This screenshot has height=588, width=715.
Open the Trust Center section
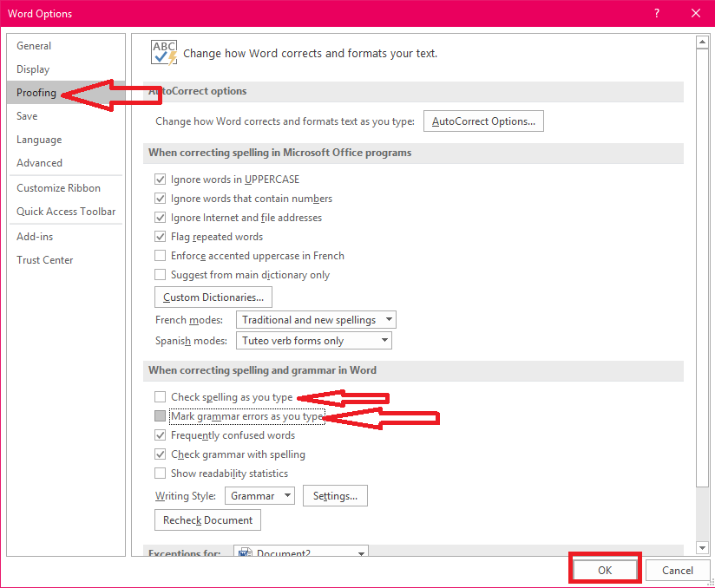point(44,259)
